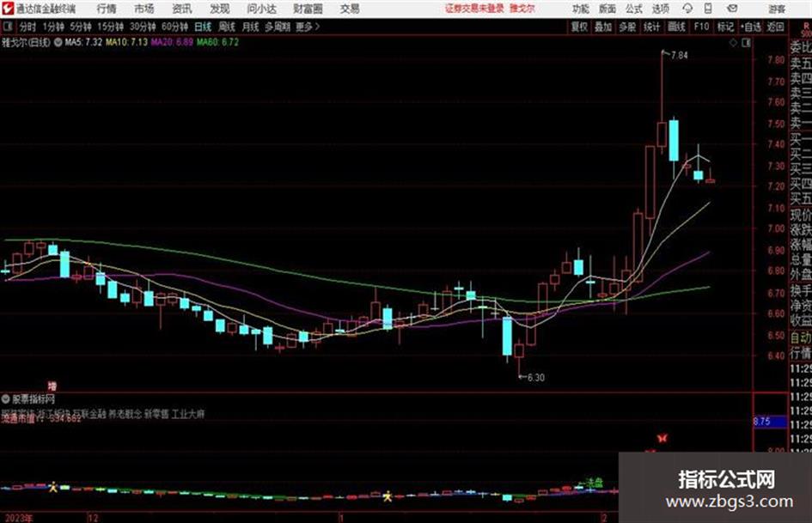Image resolution: width=812 pixels, height=523 pixels.
Task: Click the 新零售 concept label
Action: pyautogui.click(x=156, y=414)
